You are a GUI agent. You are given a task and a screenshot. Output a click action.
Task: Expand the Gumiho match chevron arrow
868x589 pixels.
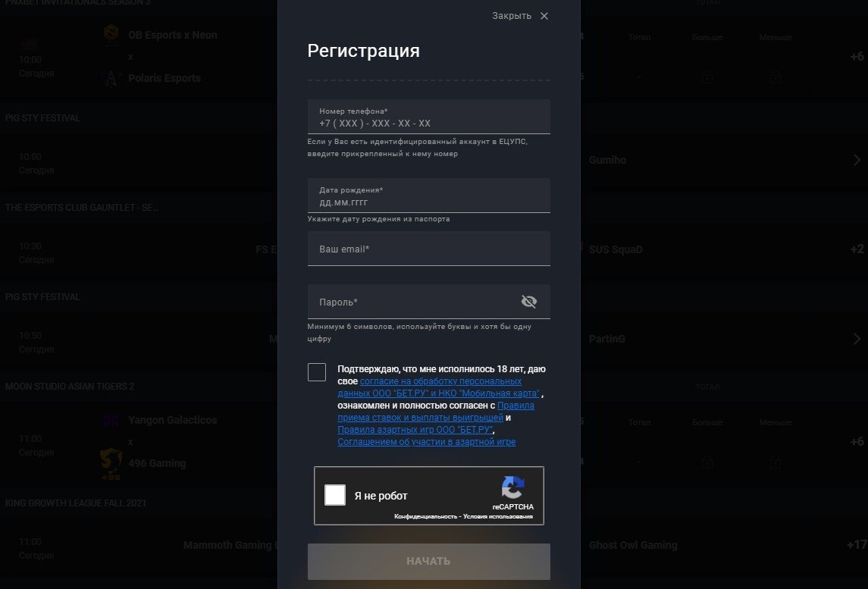tap(857, 160)
